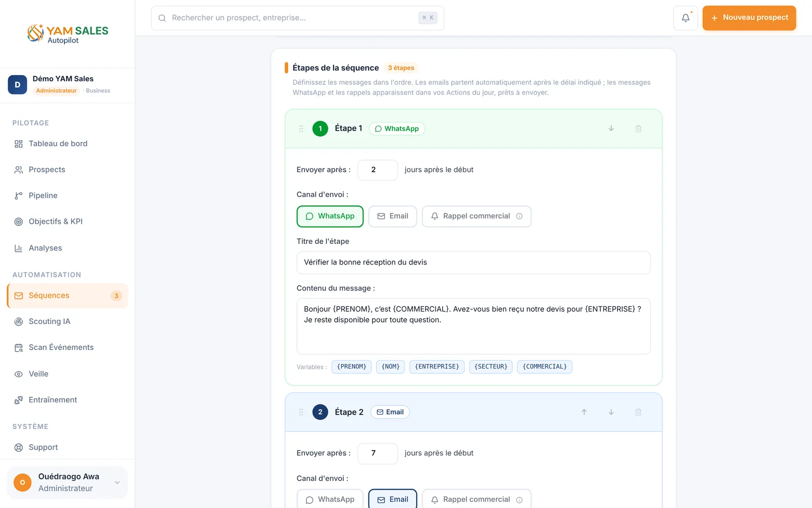Viewport: 812px width, 508px height.
Task: Select WhatsApp channel for Étape 2
Action: 330,499
